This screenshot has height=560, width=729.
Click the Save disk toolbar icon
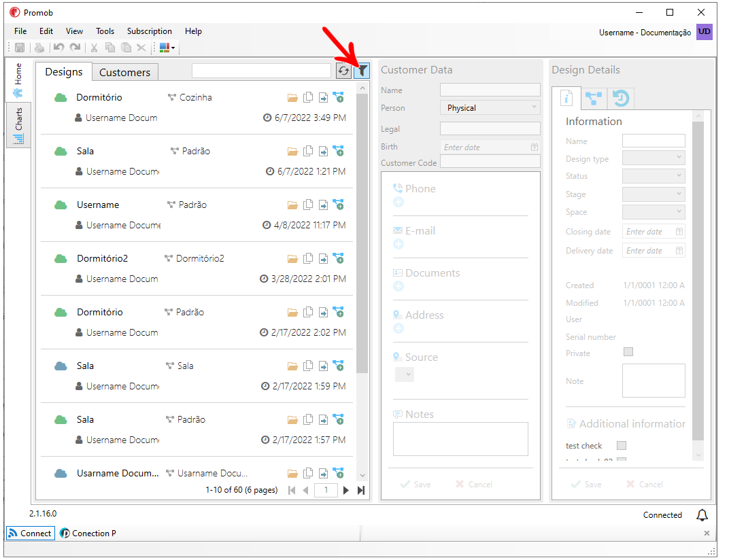coord(20,48)
